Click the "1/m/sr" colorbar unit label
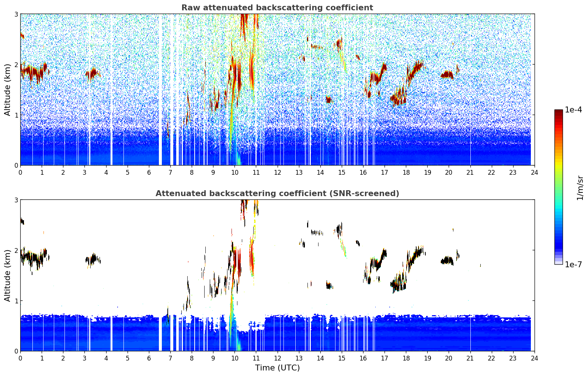This screenshot has height=376, width=588. 580,188
